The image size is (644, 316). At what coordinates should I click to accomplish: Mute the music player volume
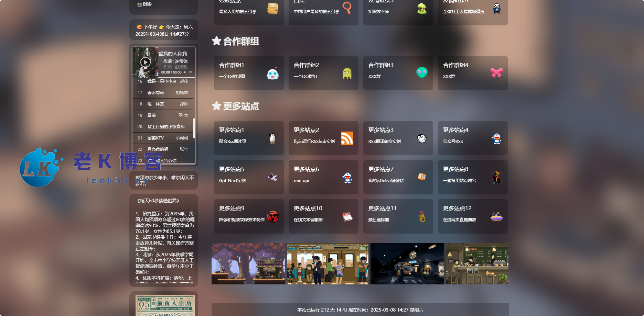[185, 72]
